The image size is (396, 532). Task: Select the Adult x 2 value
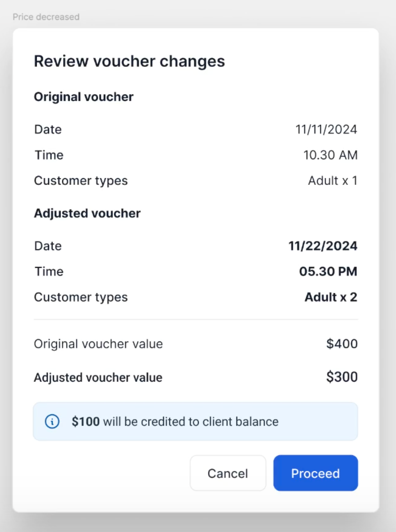331,297
